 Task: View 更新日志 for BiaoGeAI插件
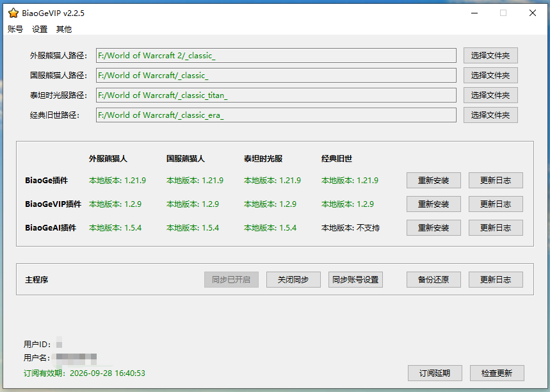tap(496, 228)
